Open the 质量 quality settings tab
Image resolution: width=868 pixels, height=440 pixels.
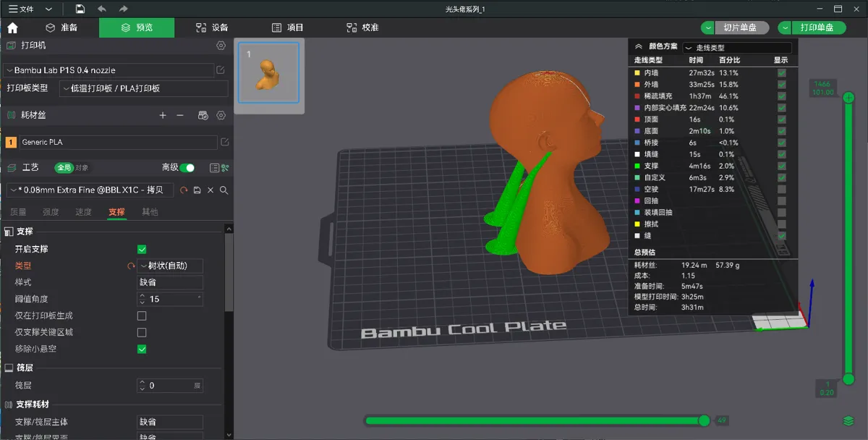coord(17,212)
